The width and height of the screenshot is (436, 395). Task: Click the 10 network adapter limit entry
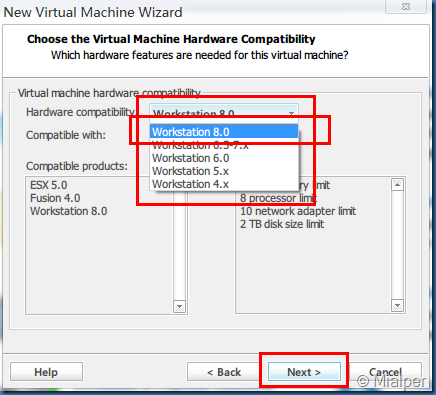(298, 211)
